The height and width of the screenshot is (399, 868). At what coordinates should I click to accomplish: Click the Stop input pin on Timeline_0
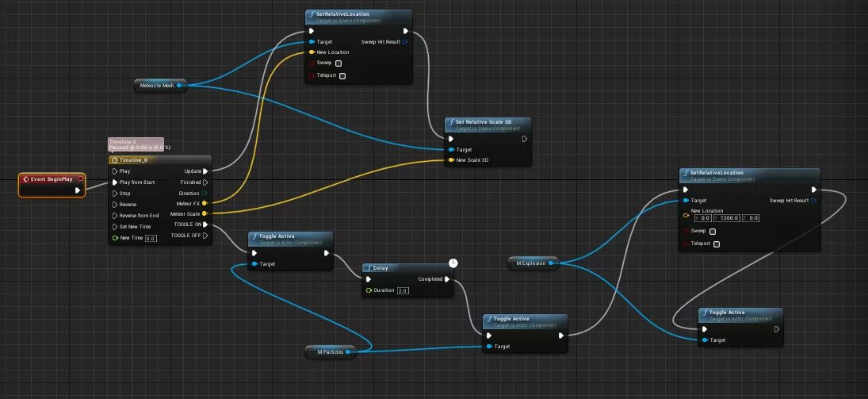[x=115, y=194]
